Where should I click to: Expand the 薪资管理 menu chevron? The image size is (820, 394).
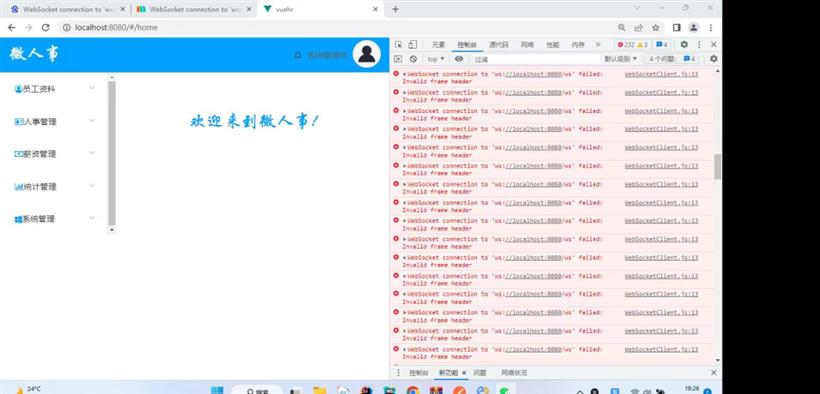coord(92,153)
